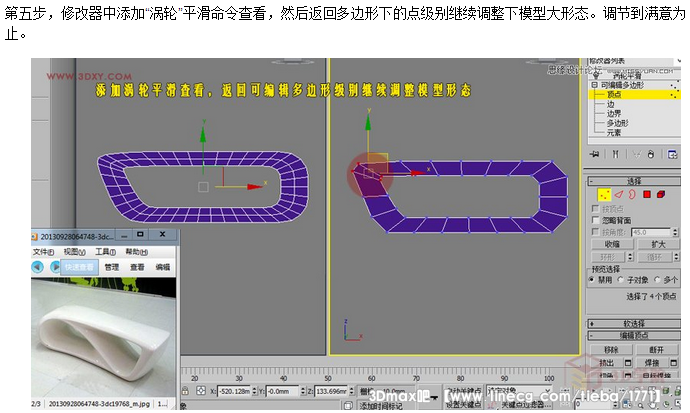Click next image arrow in image viewer
The image size is (690, 413).
coord(55,267)
